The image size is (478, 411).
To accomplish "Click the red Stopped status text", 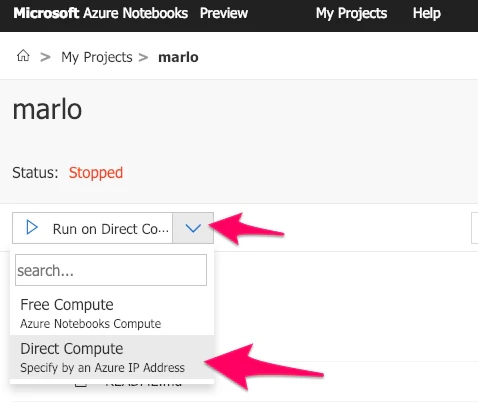I will [x=96, y=173].
